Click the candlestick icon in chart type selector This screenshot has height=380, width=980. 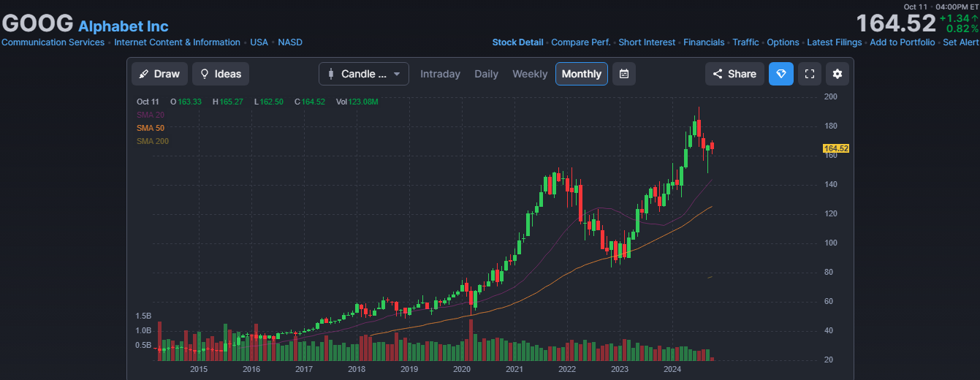click(x=331, y=74)
